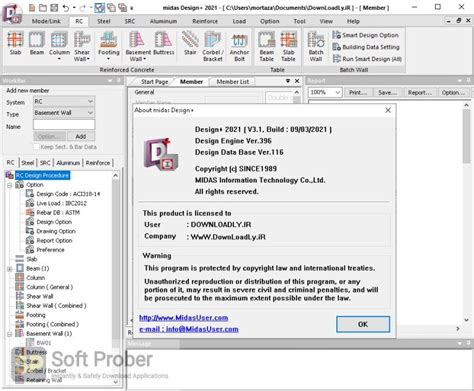This screenshot has height=391, width=474.
Task: Switch to the Steel ribbon tab
Action: (104, 21)
